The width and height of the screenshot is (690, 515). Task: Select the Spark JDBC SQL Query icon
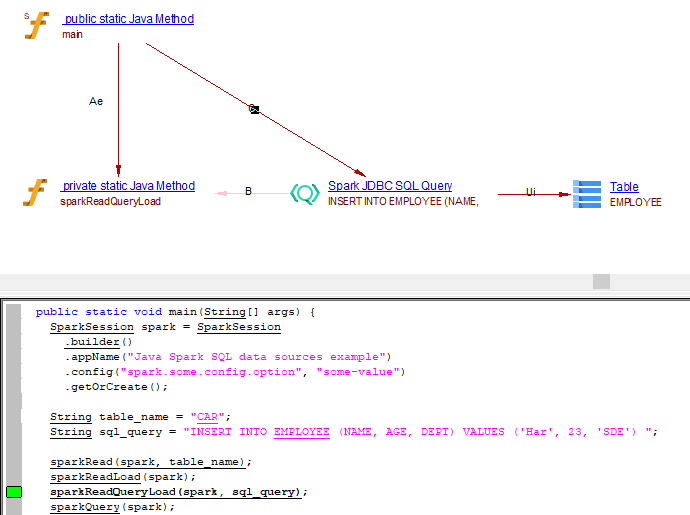point(305,192)
